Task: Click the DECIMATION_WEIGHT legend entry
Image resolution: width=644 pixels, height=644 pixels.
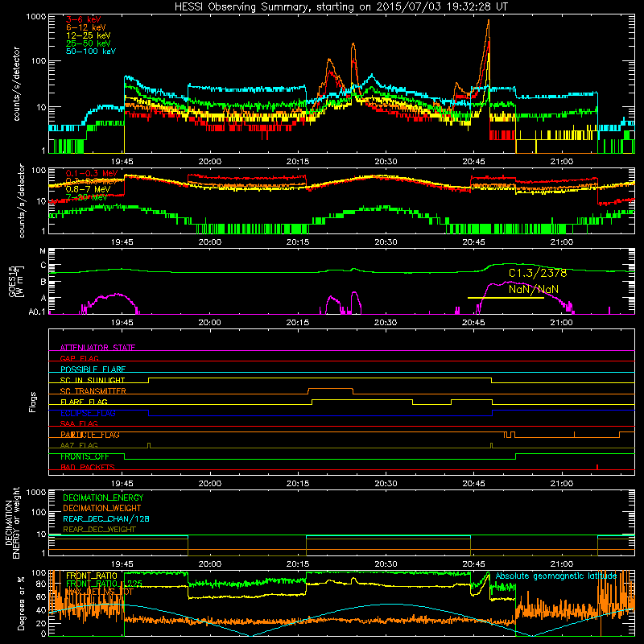Action: click(x=102, y=508)
